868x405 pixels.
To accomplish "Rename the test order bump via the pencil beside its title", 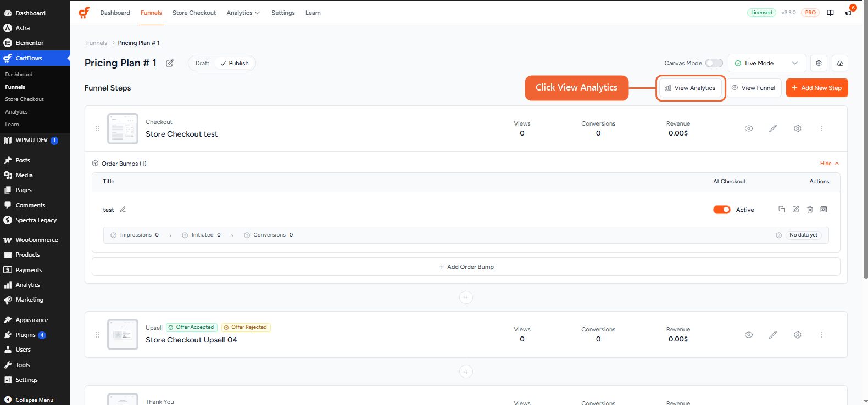I will (123, 209).
